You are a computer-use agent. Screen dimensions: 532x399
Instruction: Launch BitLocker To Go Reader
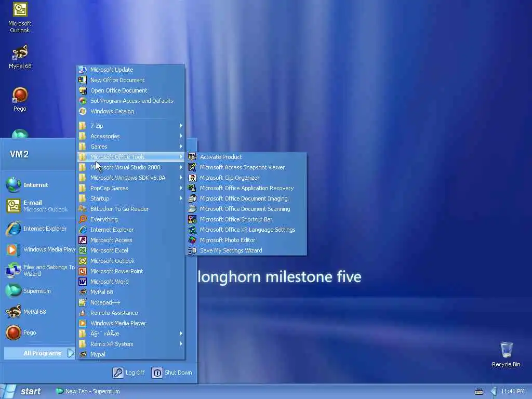click(x=131, y=209)
